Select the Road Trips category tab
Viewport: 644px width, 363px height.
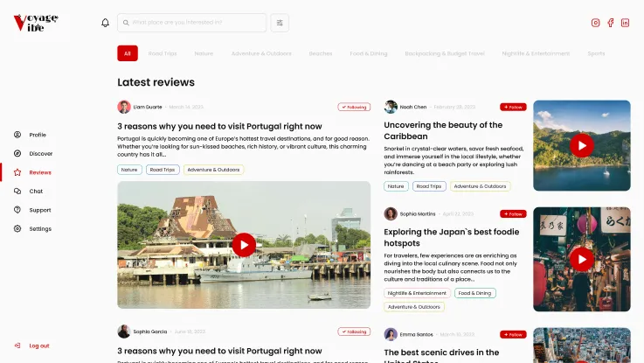pos(163,53)
